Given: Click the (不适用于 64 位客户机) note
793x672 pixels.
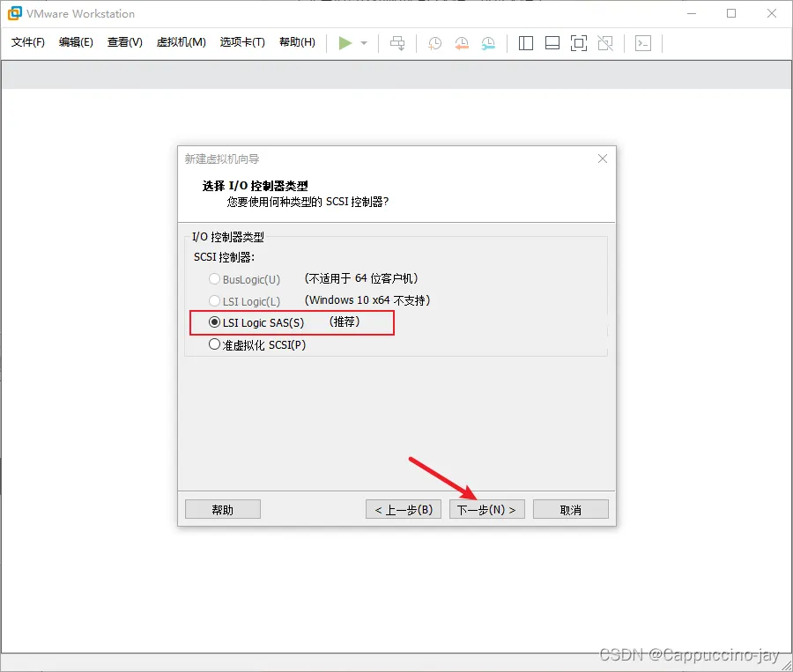Looking at the screenshot, I should pos(361,278).
